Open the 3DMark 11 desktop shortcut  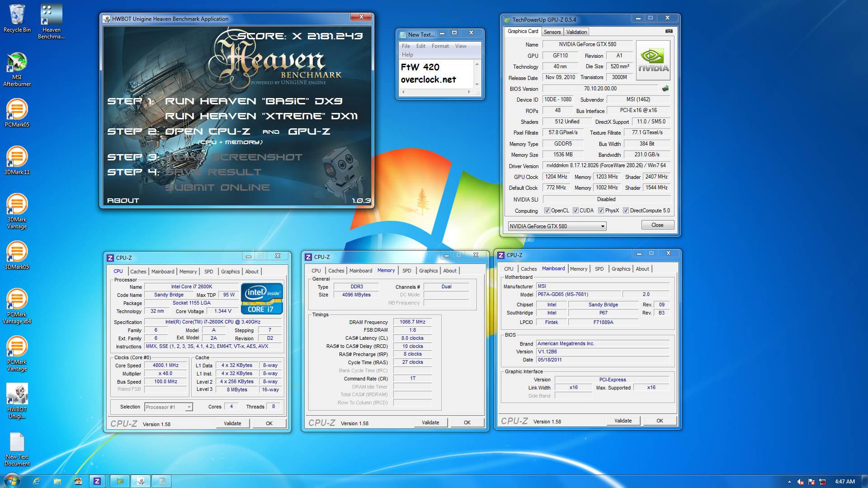coord(17,160)
